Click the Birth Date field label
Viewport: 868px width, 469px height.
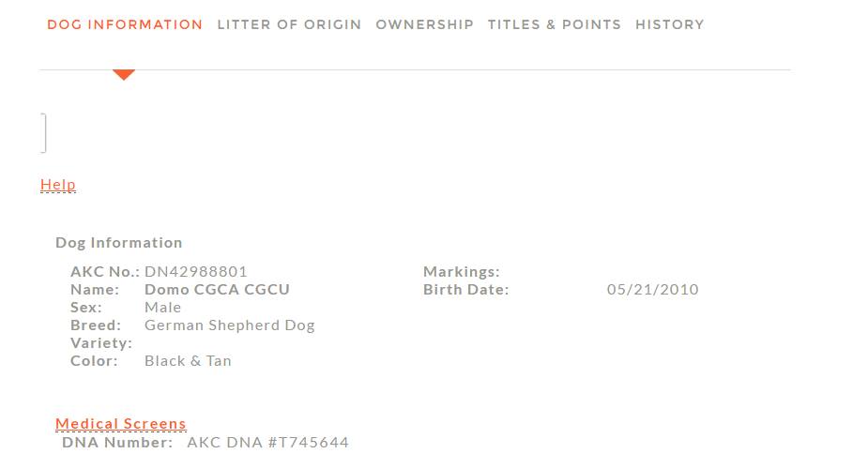coord(465,290)
